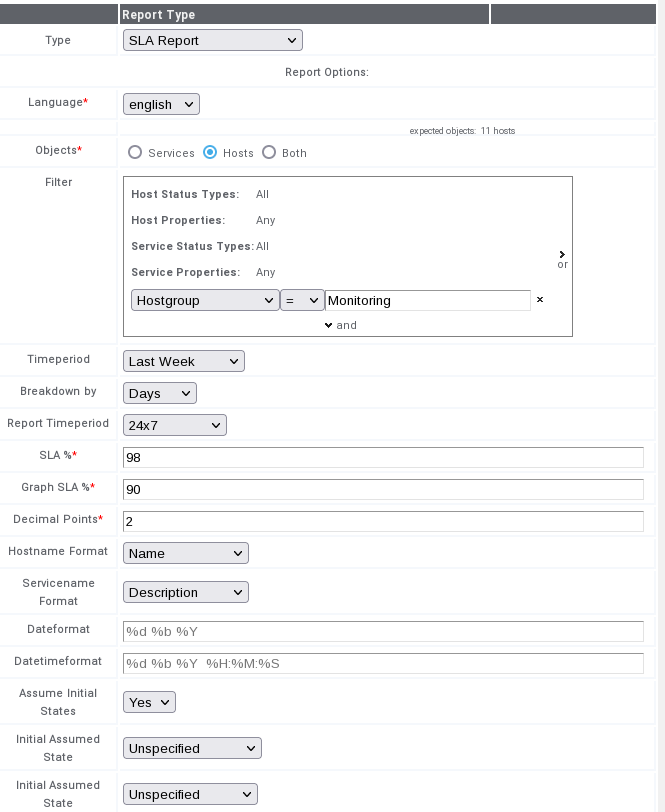Click the Dateformat input field
The image size is (665, 812).
[383, 631]
